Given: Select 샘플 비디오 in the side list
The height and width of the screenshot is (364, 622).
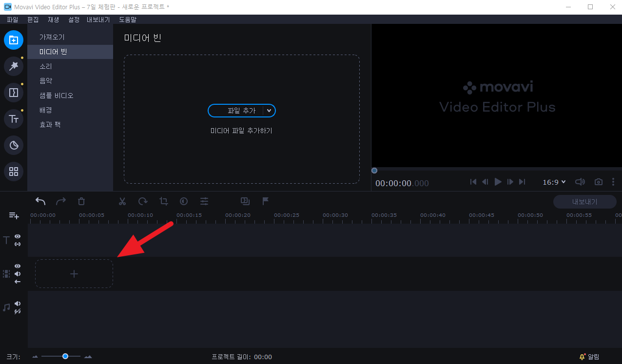Looking at the screenshot, I should click(70, 96).
